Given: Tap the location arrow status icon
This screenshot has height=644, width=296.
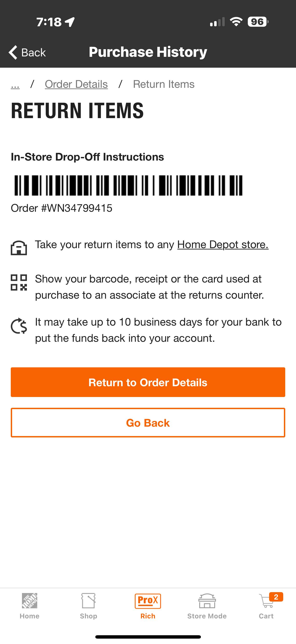Looking at the screenshot, I should tap(70, 22).
